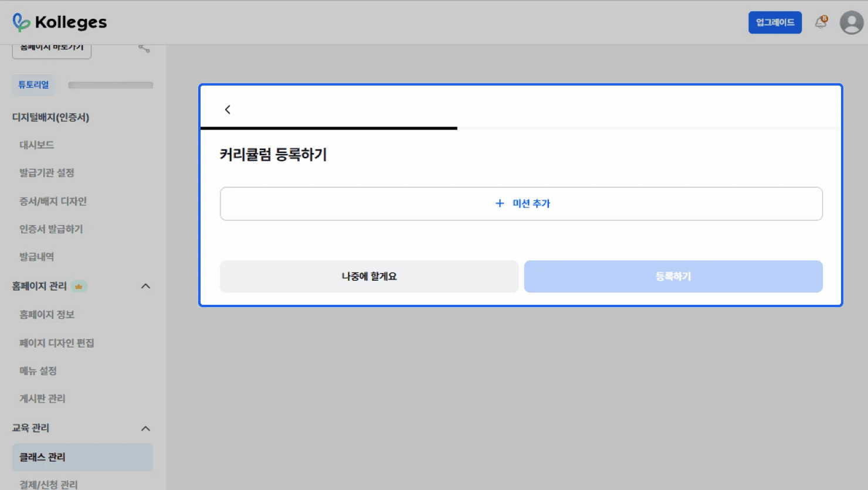
Task: Collapse the 교육 관리 section
Action: 145,428
